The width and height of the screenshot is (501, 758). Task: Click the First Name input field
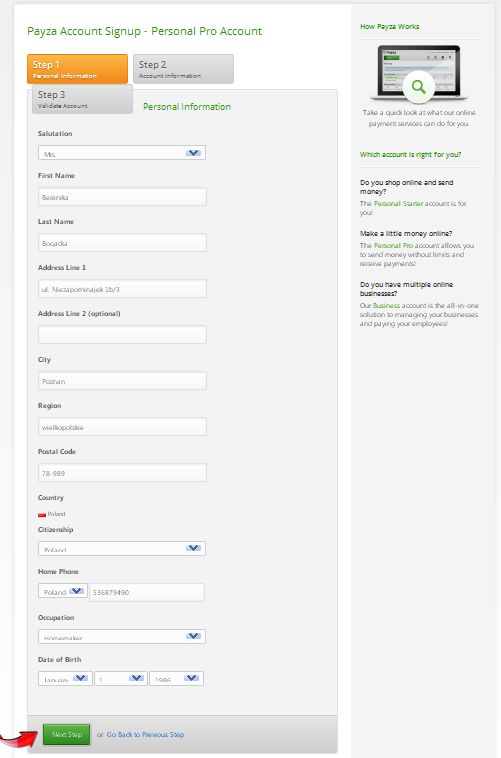[x=122, y=197]
